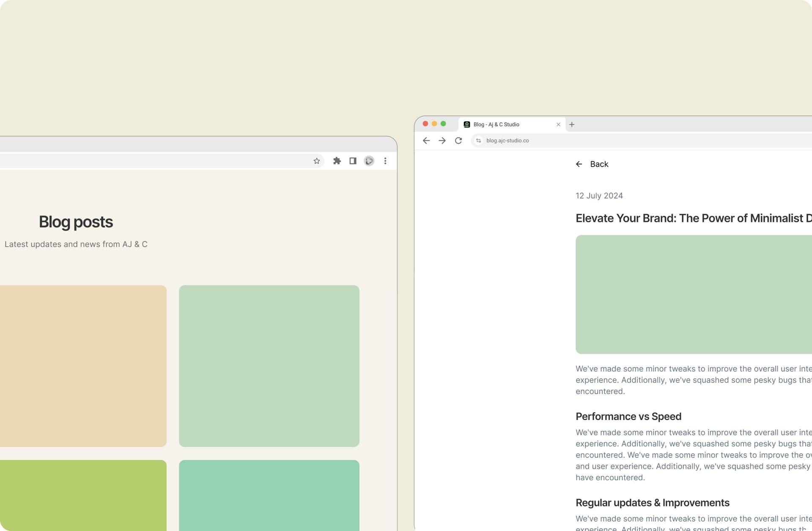Open the light green blog post card

pos(269,366)
